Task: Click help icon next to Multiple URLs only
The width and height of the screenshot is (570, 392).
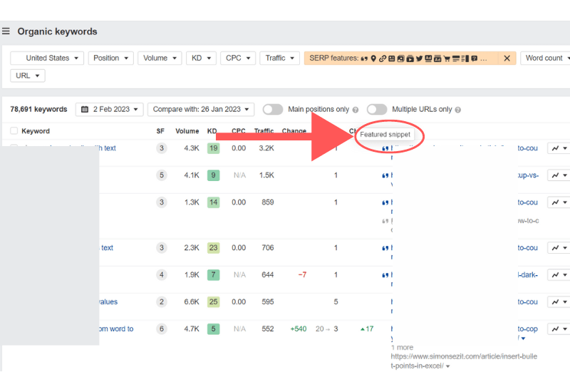Action: pos(457,110)
